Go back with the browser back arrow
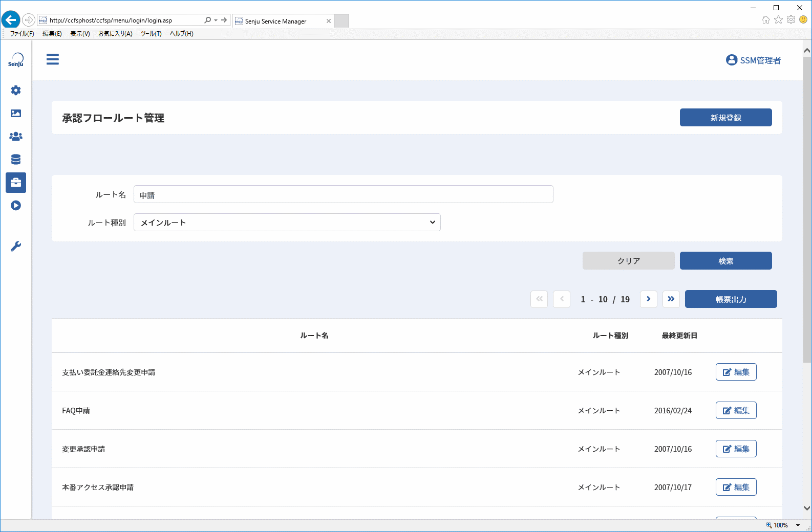Screen dimensions: 812x532 tap(11, 20)
